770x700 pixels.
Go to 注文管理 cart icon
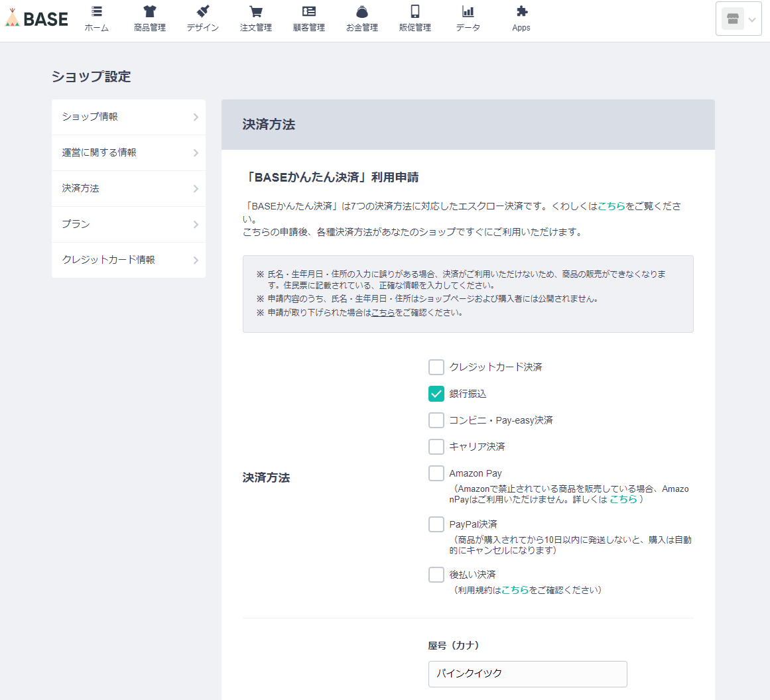click(256, 12)
